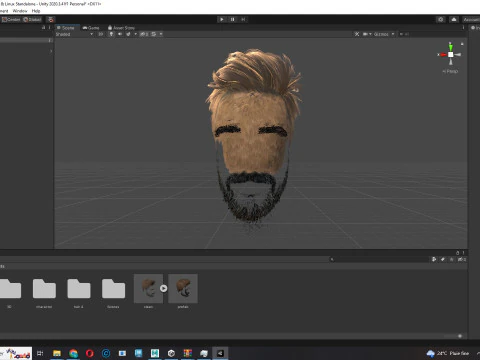
Task: Toggle the Center pivot mode button
Action: pyautogui.click(x=11, y=19)
